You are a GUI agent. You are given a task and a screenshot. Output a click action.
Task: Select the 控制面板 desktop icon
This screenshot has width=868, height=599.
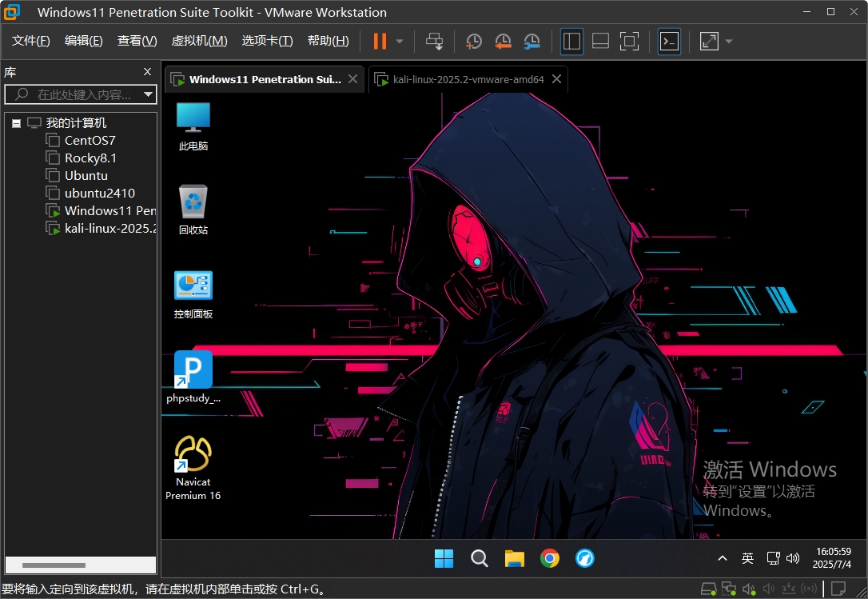click(193, 294)
